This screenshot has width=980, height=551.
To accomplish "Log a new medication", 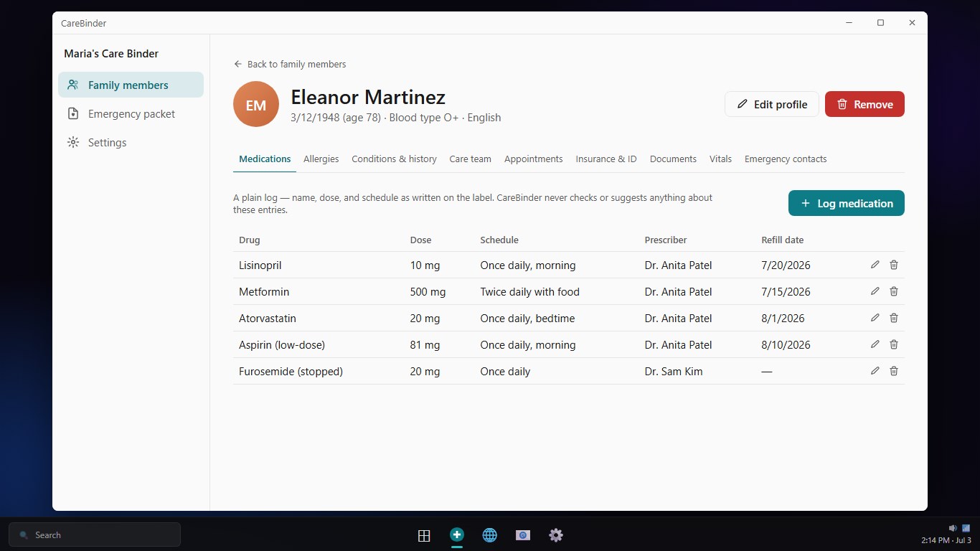I will point(847,203).
